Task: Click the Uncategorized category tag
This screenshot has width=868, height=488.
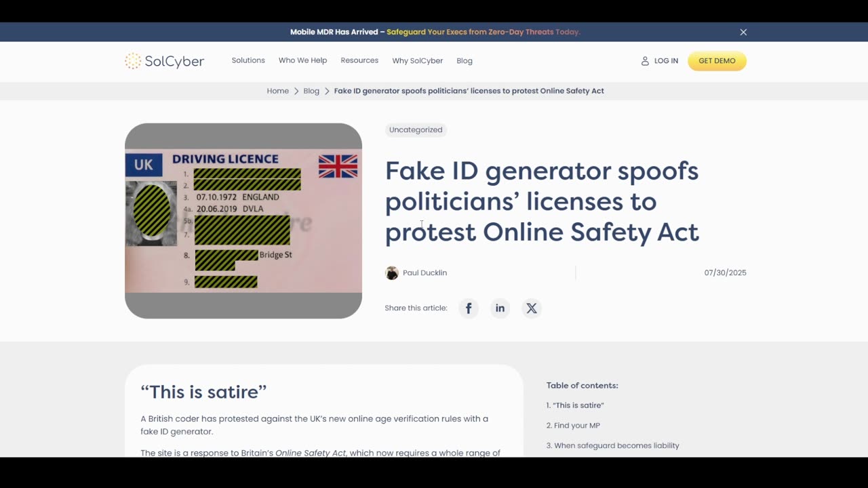Action: point(416,129)
